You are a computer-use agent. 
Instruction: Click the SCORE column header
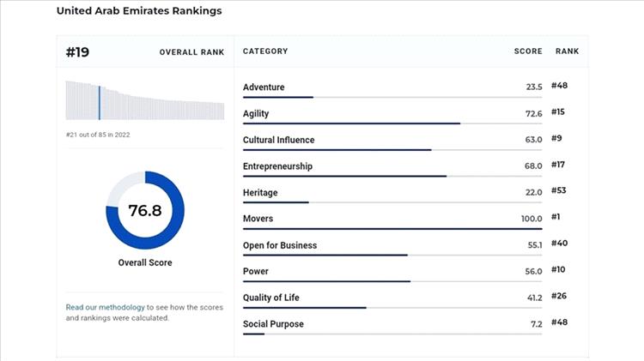pyautogui.click(x=527, y=51)
